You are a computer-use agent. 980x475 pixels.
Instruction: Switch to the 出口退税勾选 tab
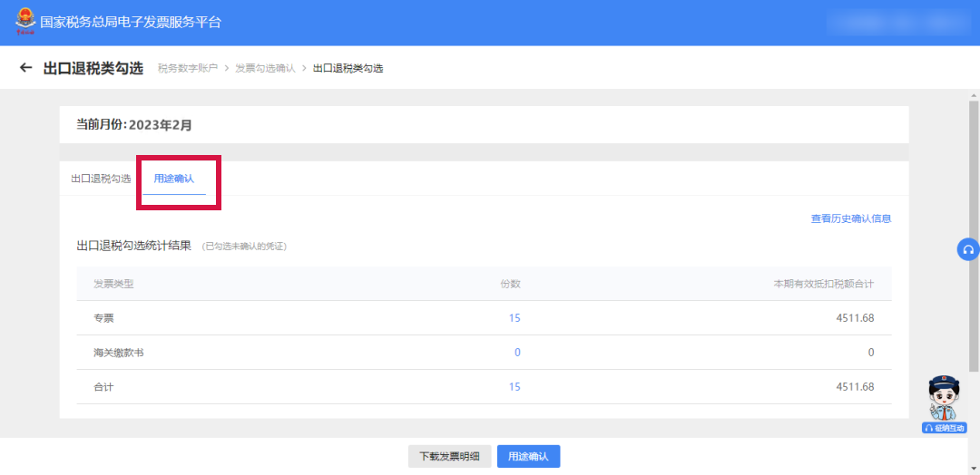click(101, 179)
